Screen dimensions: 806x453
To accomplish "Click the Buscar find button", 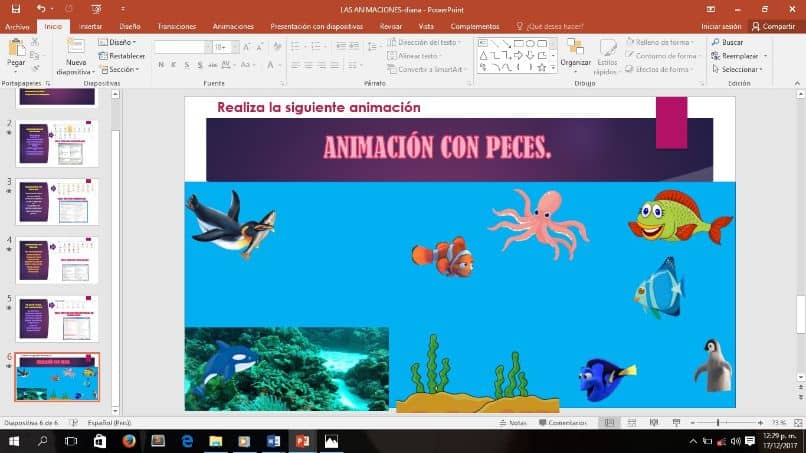I will [x=727, y=42].
